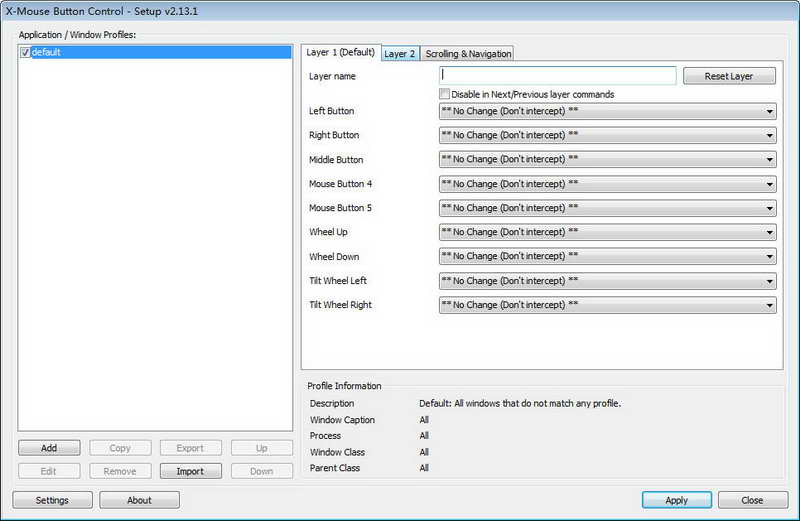Click the Down button for profile order

coord(262,471)
